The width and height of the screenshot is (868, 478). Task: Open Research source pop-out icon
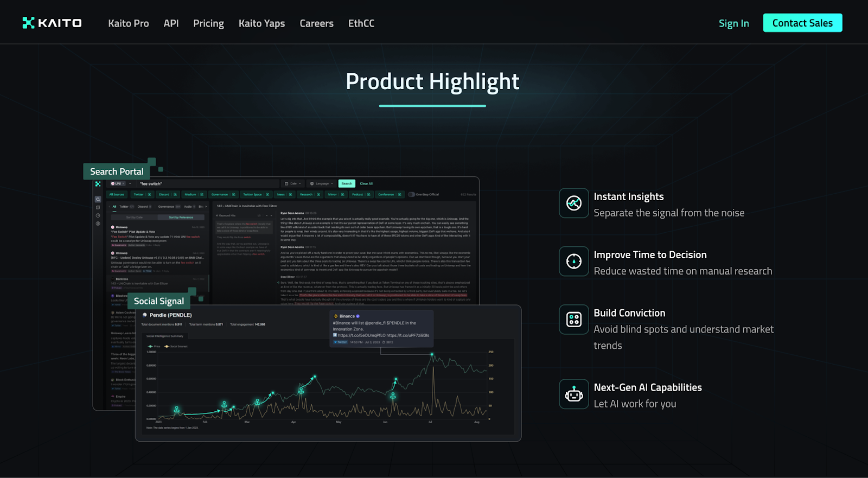point(318,194)
